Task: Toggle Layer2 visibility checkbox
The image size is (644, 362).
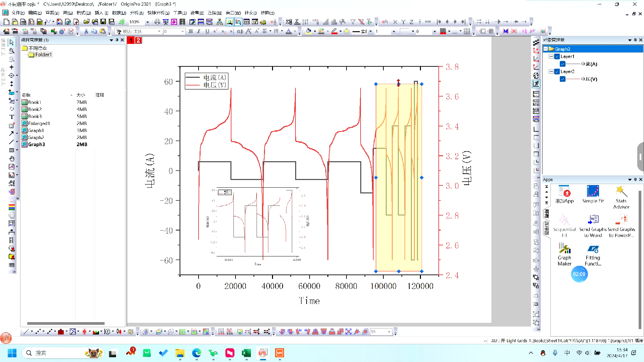Action: [x=557, y=72]
